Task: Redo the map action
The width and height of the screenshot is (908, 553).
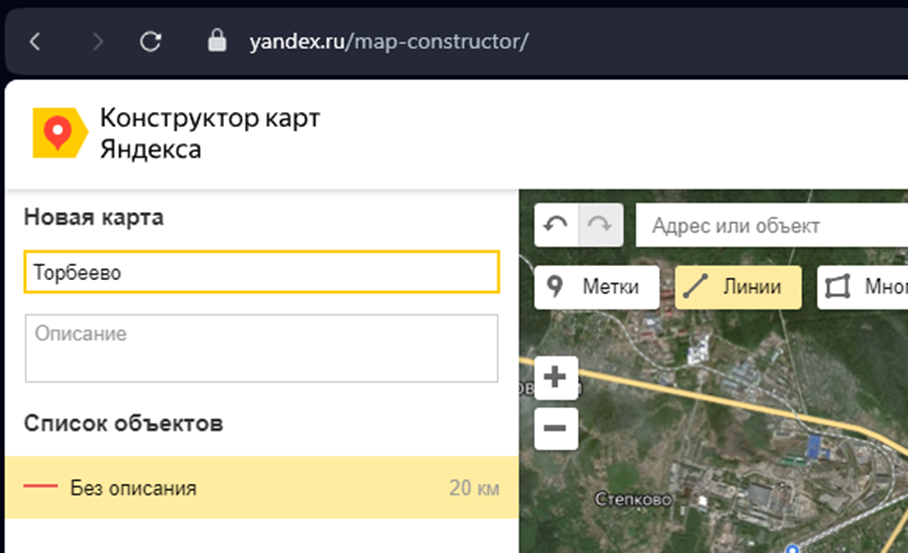Action: [x=601, y=225]
